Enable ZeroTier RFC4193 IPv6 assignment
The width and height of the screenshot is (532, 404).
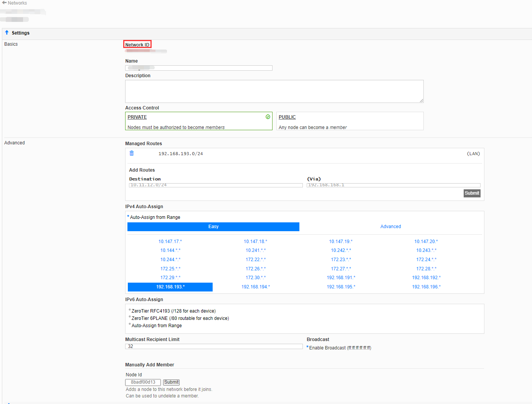[130, 310]
